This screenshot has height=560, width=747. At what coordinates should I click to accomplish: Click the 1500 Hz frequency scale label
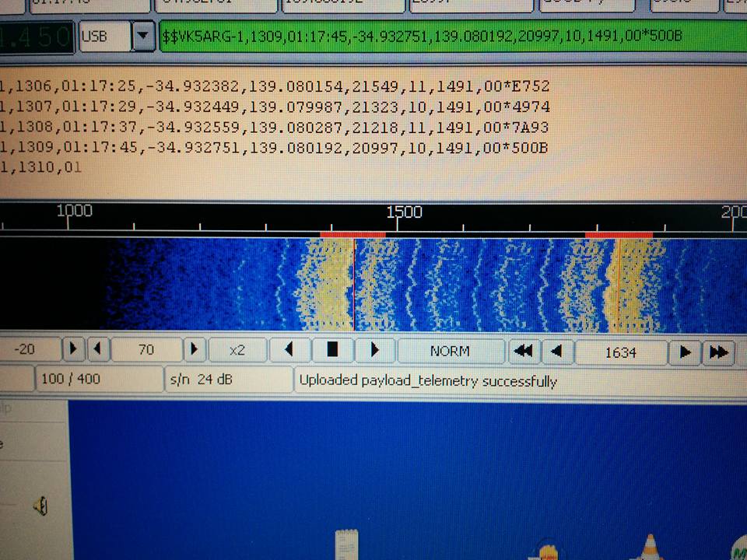pos(404,212)
